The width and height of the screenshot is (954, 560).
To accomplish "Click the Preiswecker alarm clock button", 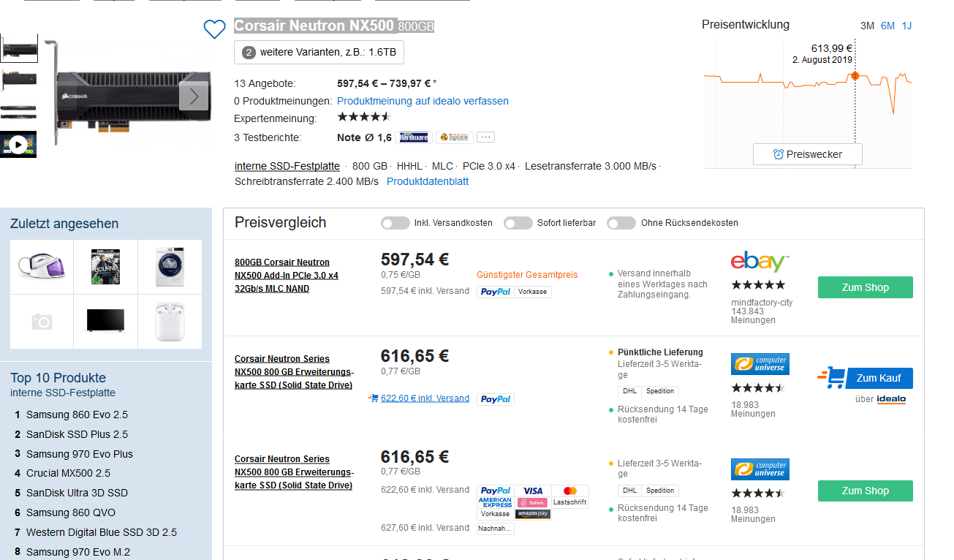I will point(807,154).
